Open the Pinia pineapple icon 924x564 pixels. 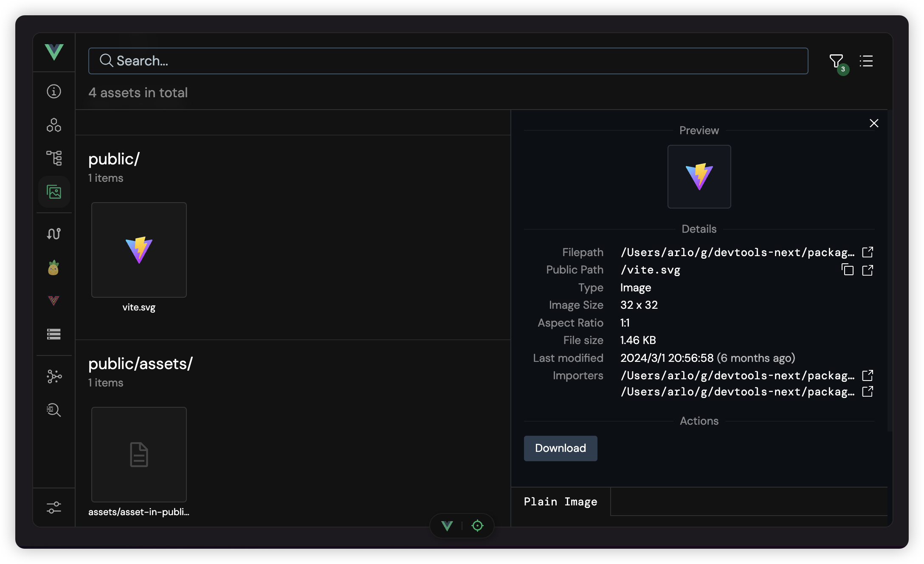pyautogui.click(x=54, y=268)
